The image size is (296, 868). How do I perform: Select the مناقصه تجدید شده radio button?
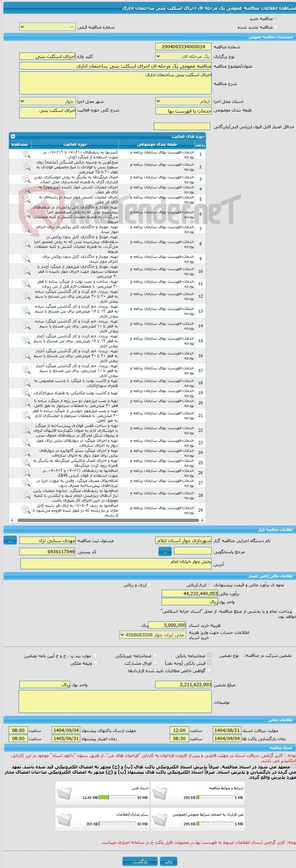tap(276, 27)
